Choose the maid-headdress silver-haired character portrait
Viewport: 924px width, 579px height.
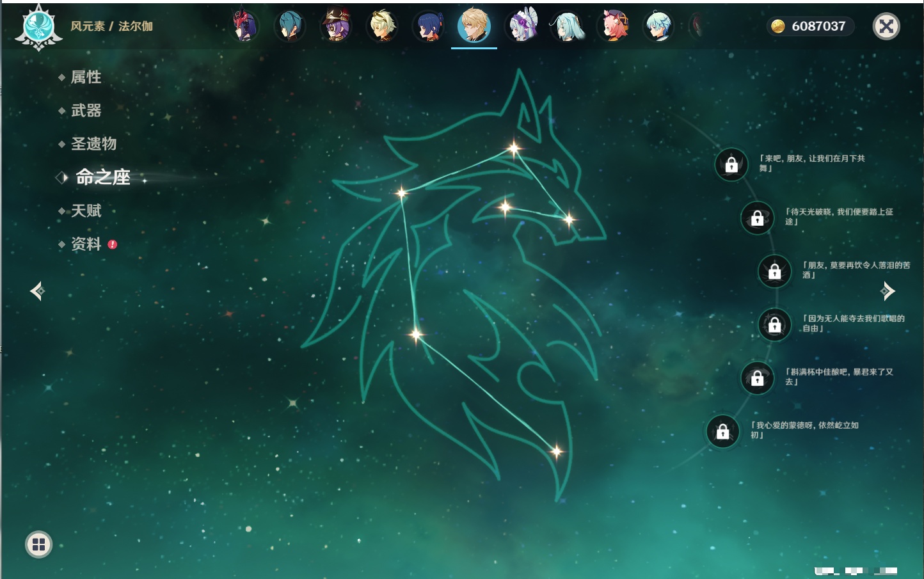pos(522,26)
